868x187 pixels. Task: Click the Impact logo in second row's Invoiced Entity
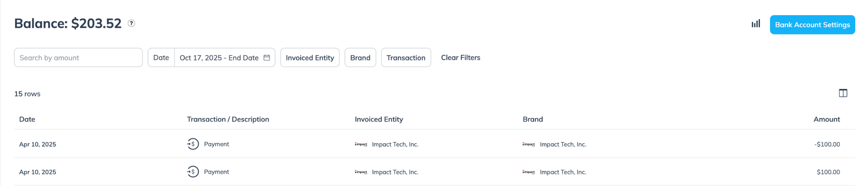click(361, 172)
